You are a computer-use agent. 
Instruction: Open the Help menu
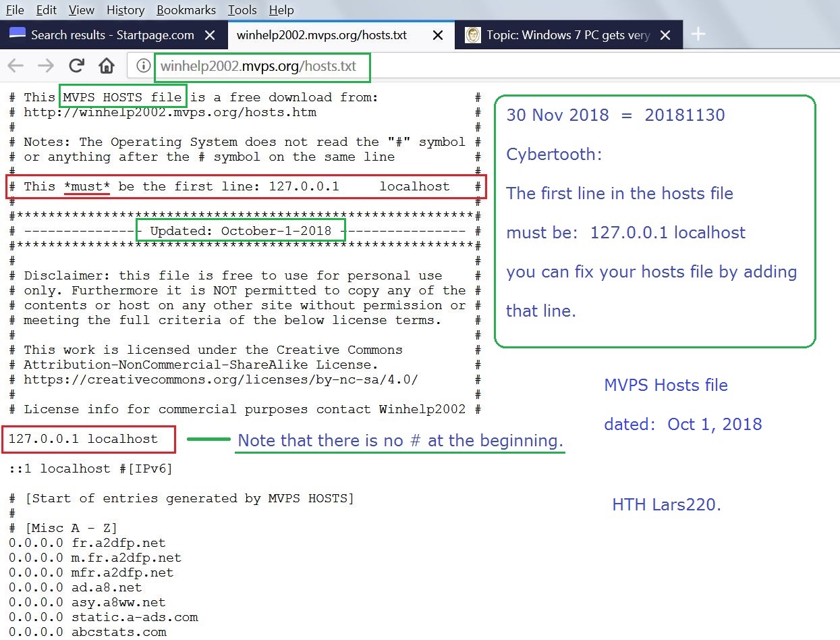click(x=281, y=10)
